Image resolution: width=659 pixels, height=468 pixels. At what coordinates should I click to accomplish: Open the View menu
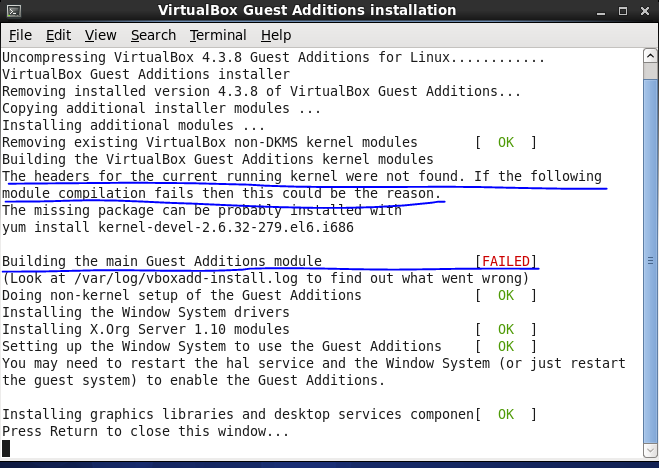100,35
